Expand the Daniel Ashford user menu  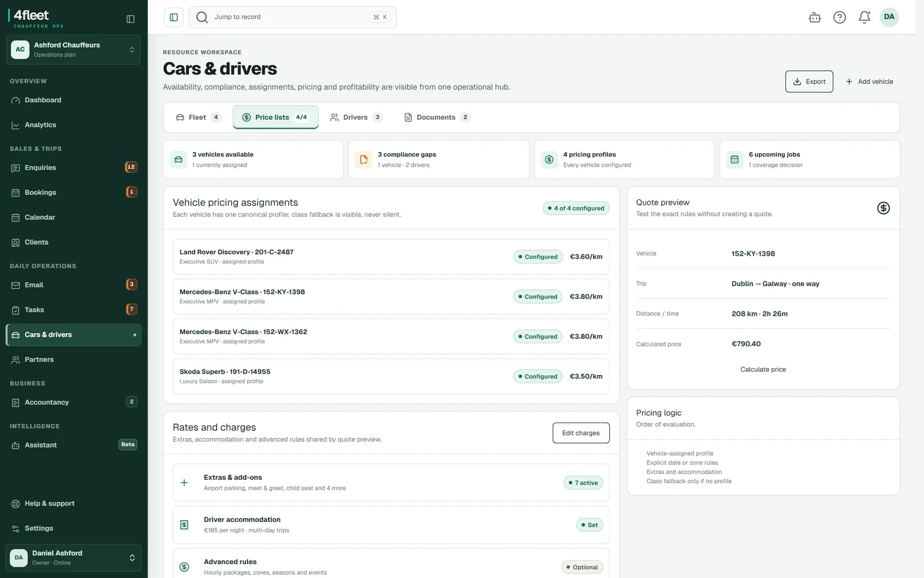pos(73,558)
